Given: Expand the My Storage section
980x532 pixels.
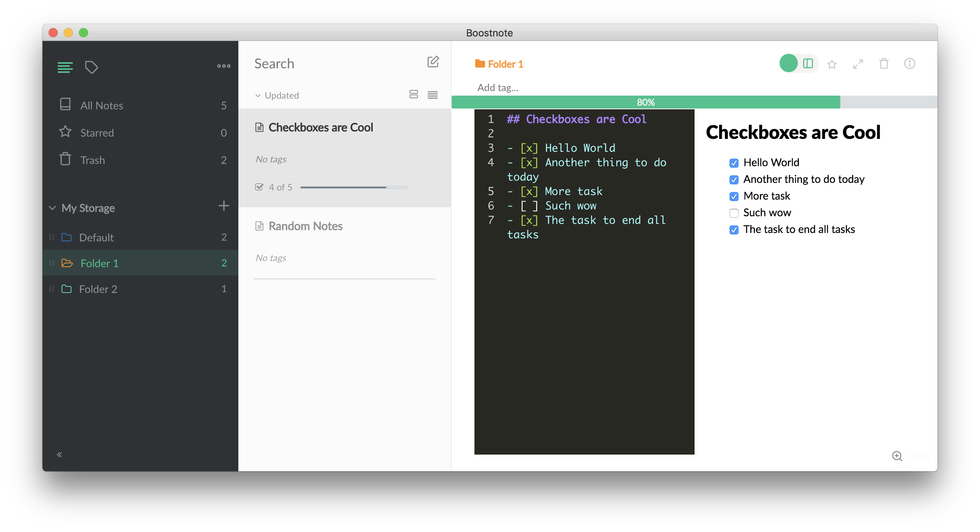Looking at the screenshot, I should pos(52,208).
